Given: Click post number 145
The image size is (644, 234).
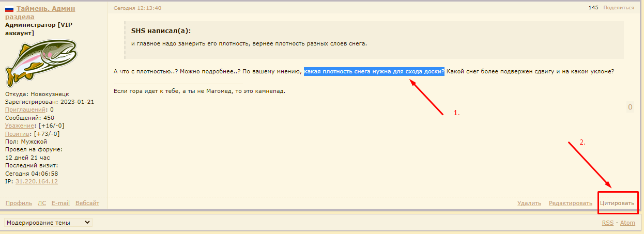Looking at the screenshot, I should 593,8.
